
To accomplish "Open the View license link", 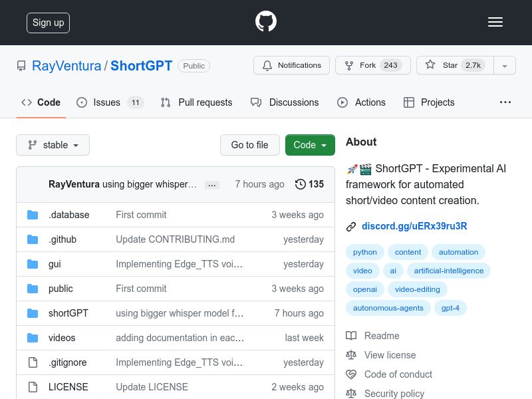I will pos(390,355).
